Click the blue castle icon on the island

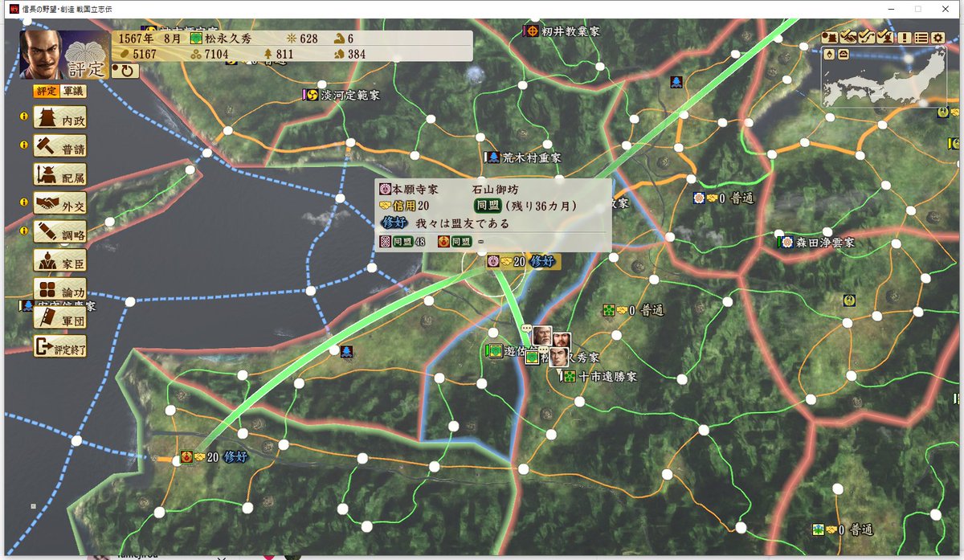[346, 351]
